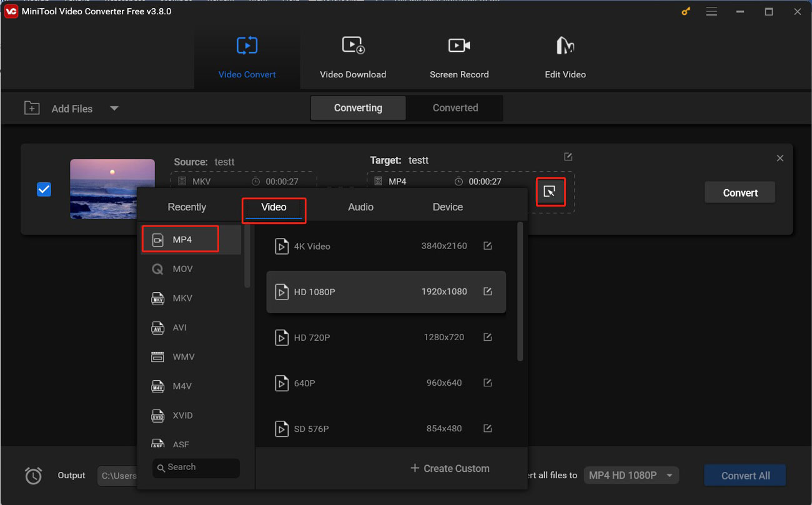The width and height of the screenshot is (812, 505).
Task: Select the Video format tab
Action: coord(274,207)
